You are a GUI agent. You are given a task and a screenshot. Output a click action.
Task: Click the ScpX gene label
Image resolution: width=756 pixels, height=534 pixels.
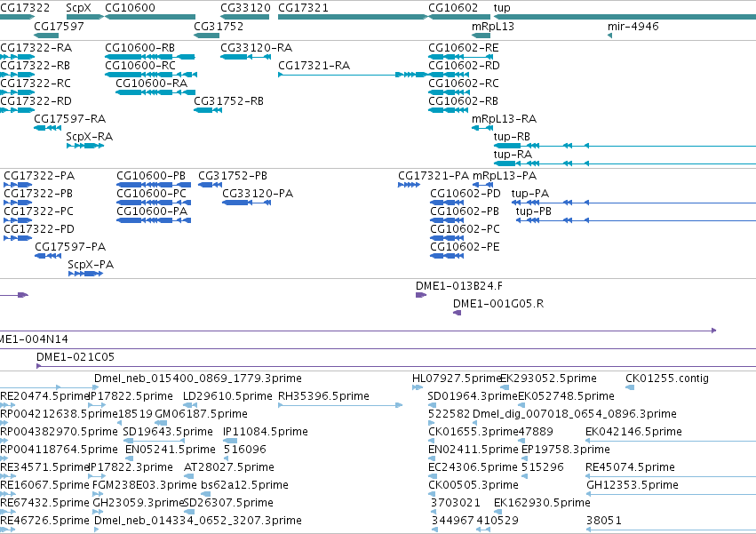click(78, 8)
